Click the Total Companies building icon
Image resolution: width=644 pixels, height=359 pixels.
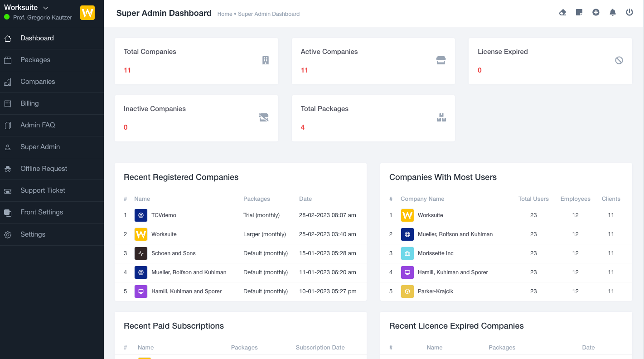point(266,60)
